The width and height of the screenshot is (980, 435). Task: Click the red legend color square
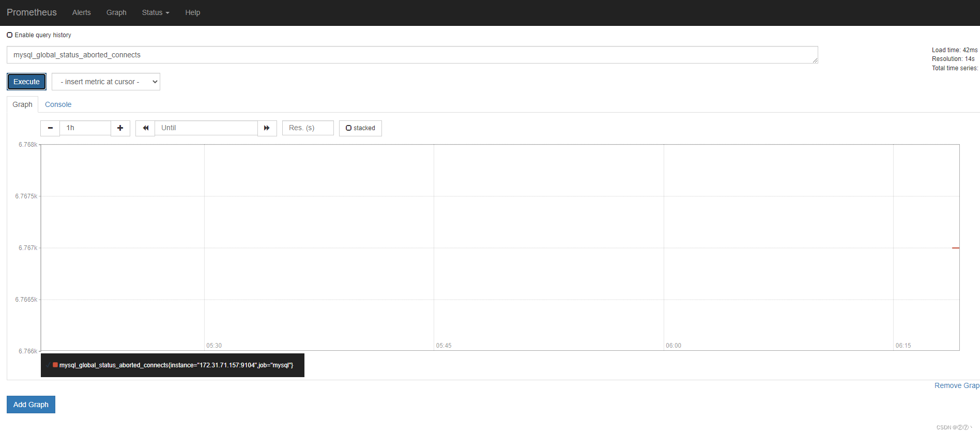(55, 365)
